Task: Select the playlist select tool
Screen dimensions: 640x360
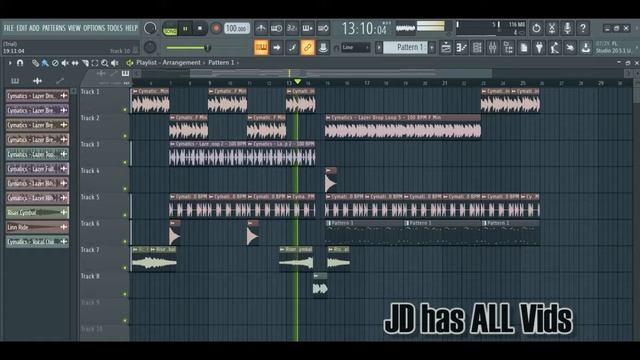Action: [95, 63]
